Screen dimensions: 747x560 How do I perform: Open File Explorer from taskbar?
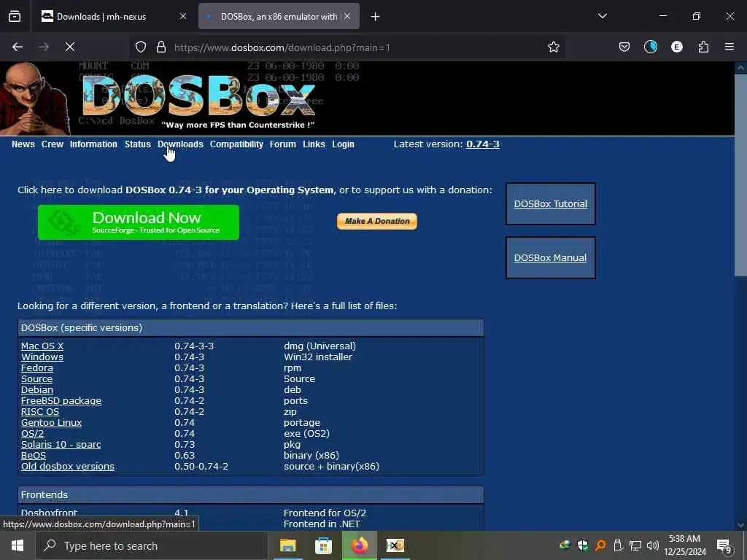point(287,545)
